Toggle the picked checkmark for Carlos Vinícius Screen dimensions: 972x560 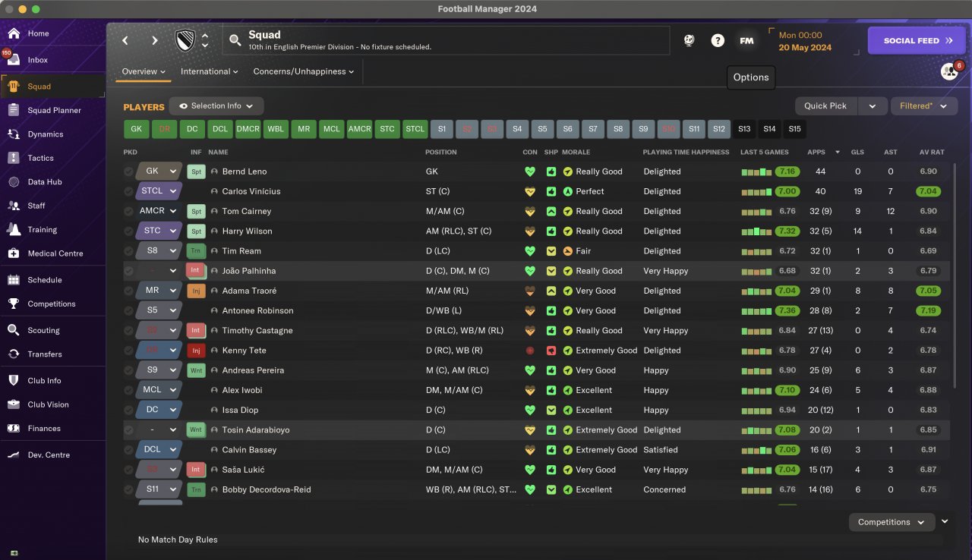[x=128, y=191]
